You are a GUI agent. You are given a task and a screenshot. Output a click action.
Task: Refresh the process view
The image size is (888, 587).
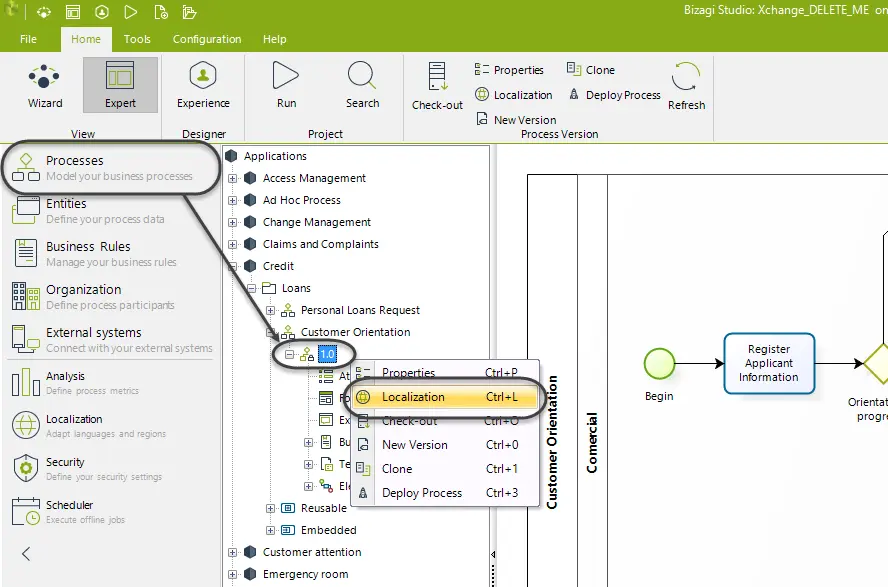(686, 87)
